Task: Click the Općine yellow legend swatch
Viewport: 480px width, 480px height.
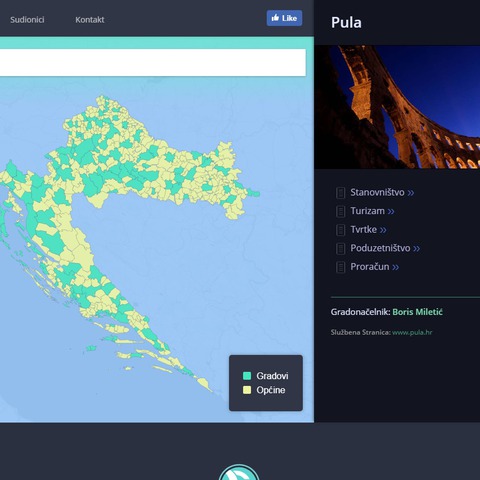Action: pyautogui.click(x=247, y=390)
